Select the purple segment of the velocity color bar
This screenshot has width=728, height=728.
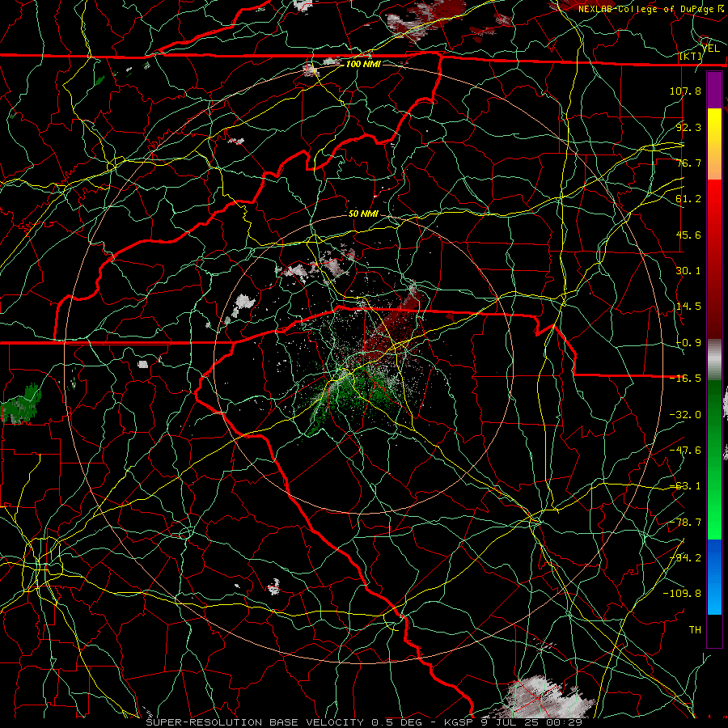coord(714,90)
